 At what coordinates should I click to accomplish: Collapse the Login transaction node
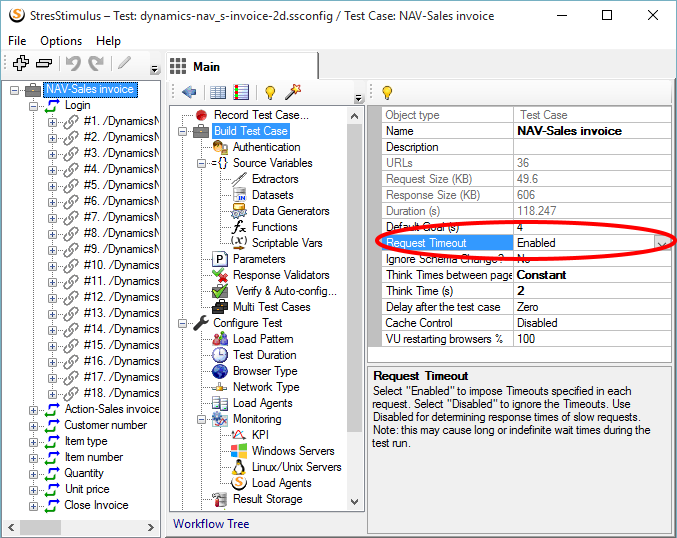(x=33, y=106)
